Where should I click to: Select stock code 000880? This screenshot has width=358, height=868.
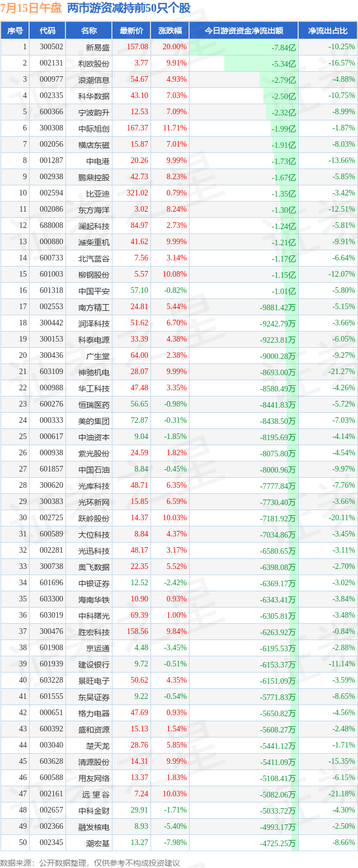point(51,242)
